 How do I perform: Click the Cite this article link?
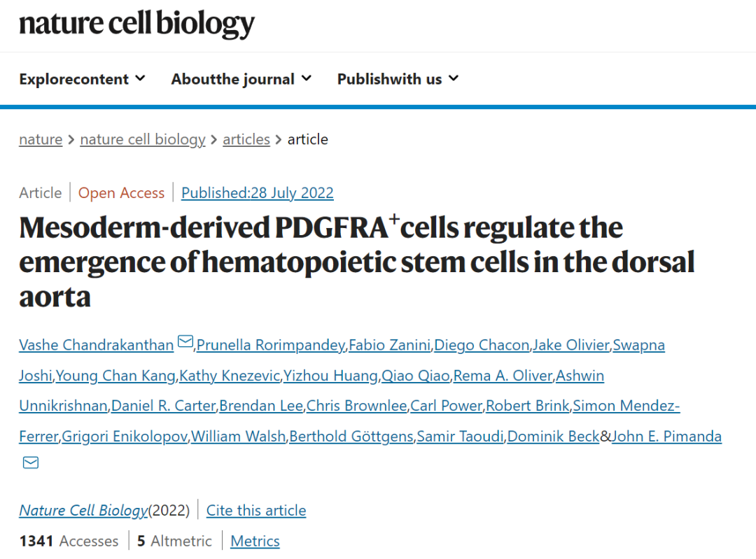click(256, 510)
